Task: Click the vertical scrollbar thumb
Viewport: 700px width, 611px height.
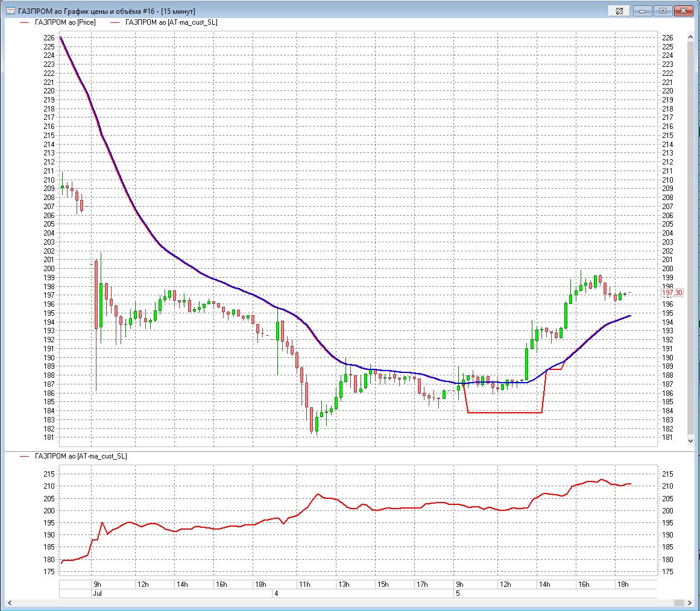Action: coord(690,237)
